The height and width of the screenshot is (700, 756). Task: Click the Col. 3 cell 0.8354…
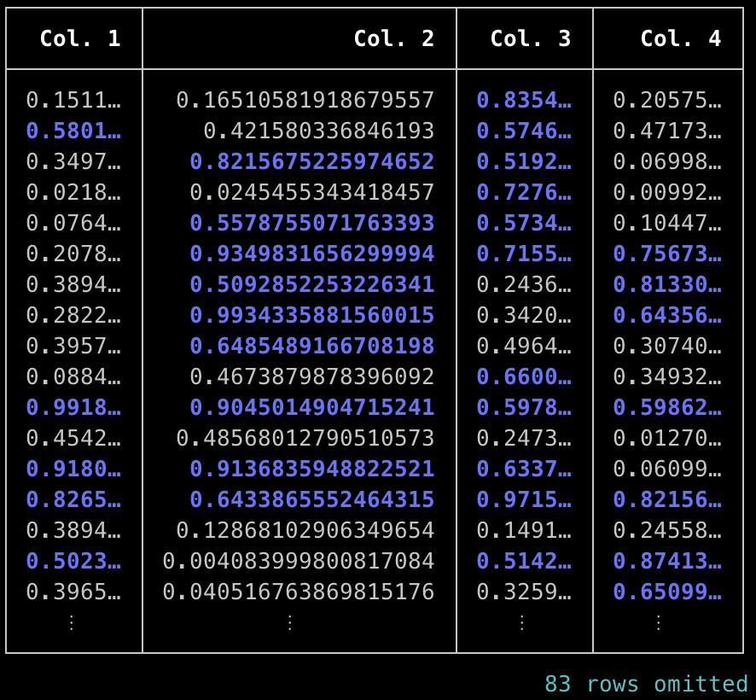524,101
